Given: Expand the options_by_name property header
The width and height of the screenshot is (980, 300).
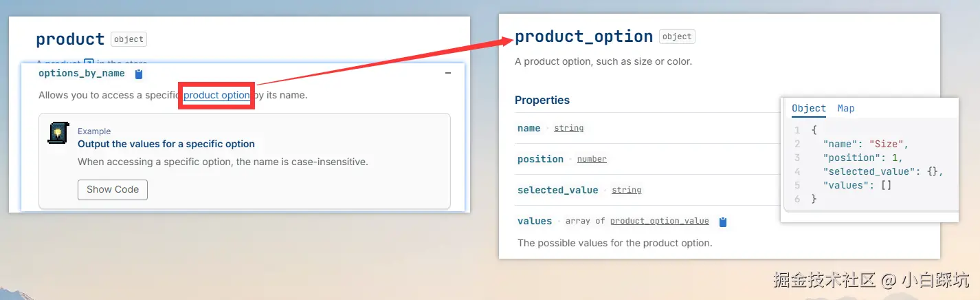Looking at the screenshot, I should [82, 74].
